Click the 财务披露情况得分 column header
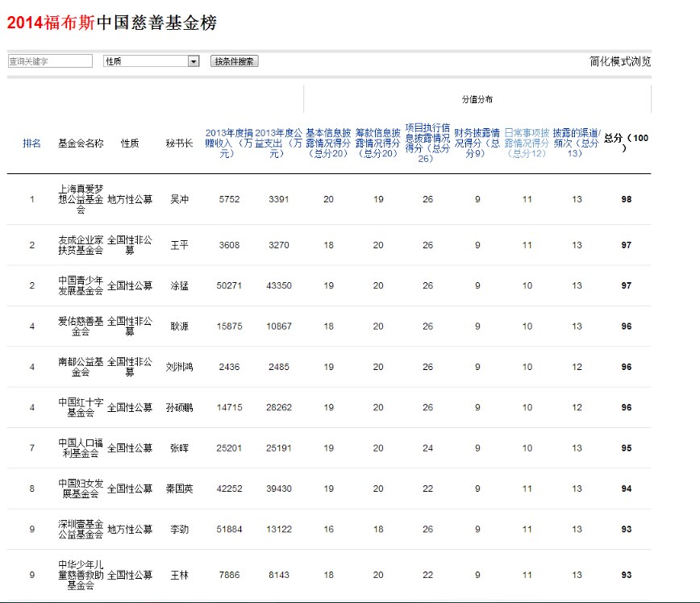Viewport: 700px width, 603px height. point(477,143)
